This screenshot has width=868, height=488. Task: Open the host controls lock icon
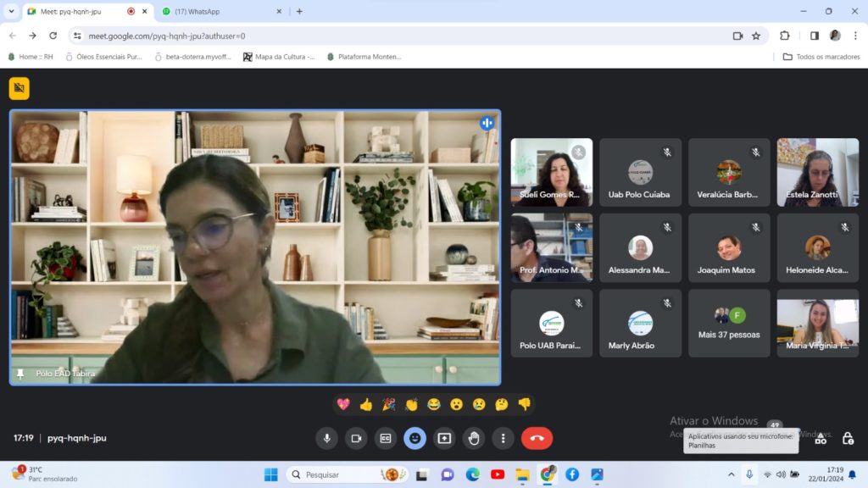(848, 438)
